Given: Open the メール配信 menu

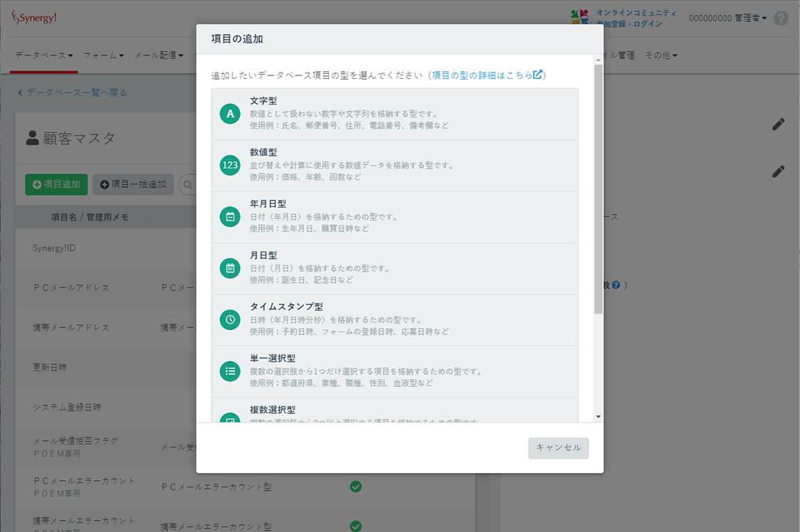Looking at the screenshot, I should click(159, 55).
